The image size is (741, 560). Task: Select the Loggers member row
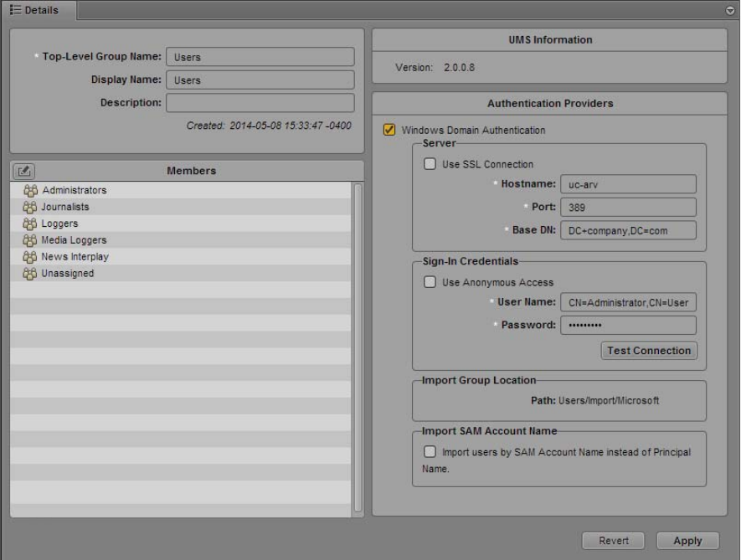pos(181,223)
